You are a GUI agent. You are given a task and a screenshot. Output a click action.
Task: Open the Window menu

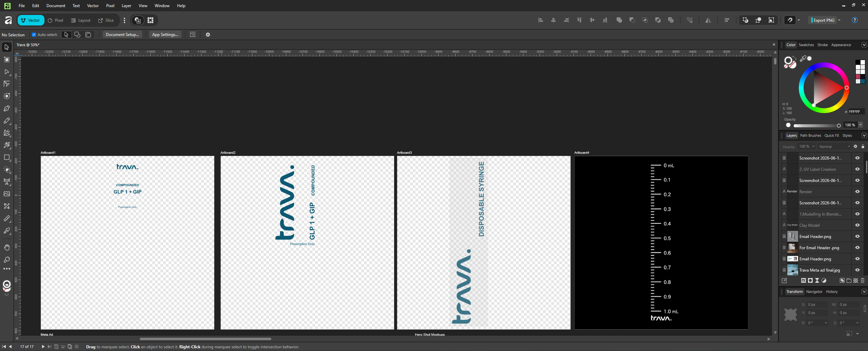[x=162, y=6]
